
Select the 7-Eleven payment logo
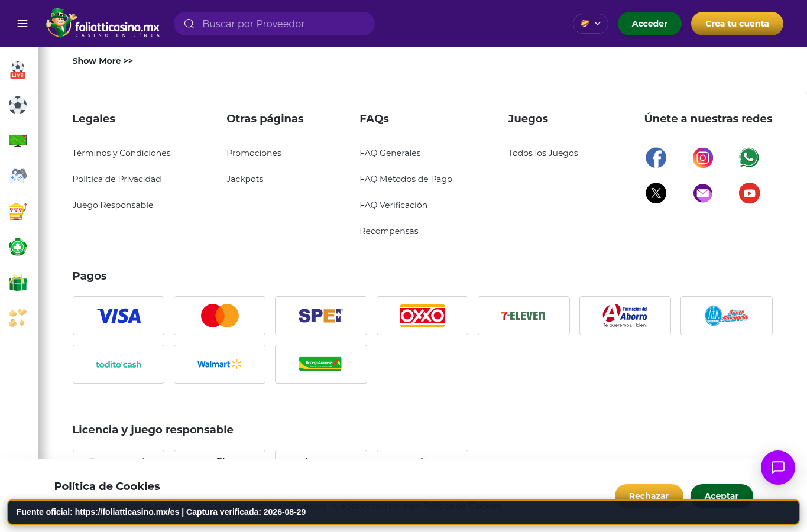524,316
